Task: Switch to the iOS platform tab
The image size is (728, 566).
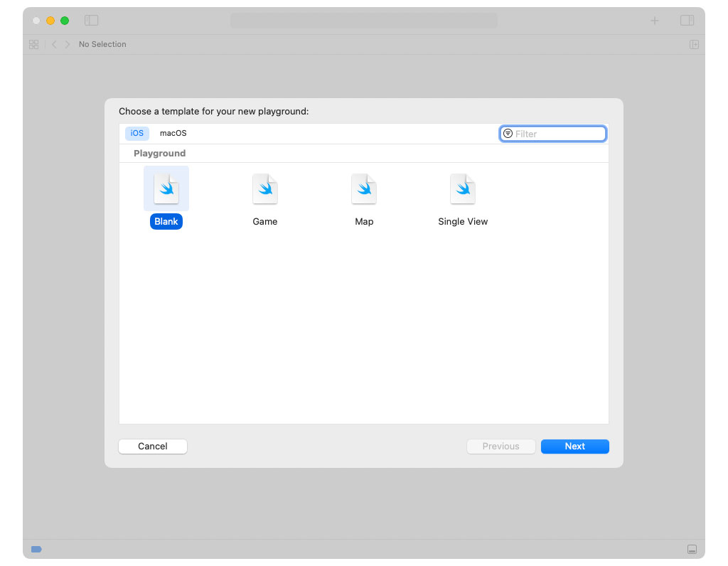Action: pyautogui.click(x=137, y=133)
